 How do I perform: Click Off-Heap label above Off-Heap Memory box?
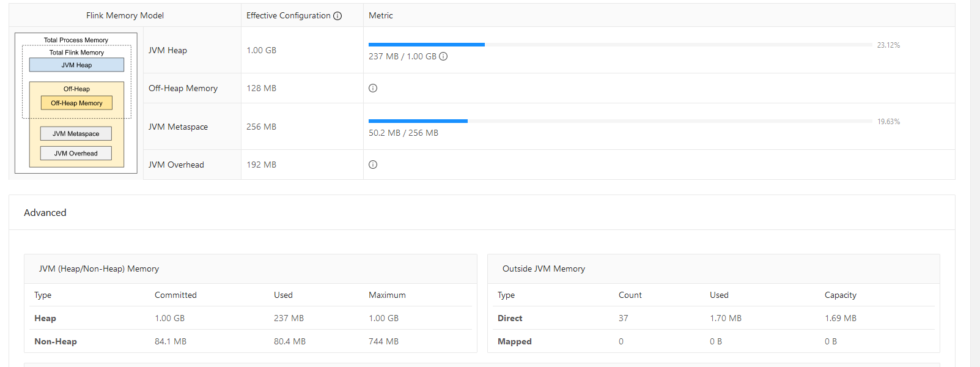click(76, 89)
